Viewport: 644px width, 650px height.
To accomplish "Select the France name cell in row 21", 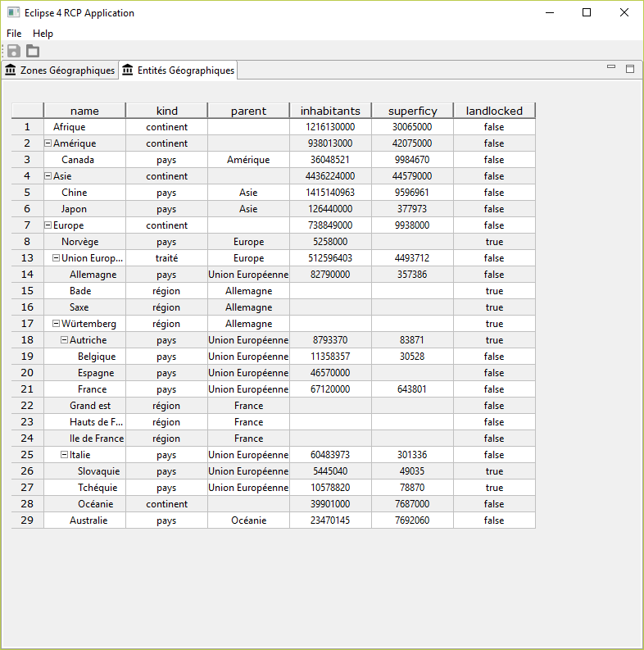I will [x=84, y=389].
